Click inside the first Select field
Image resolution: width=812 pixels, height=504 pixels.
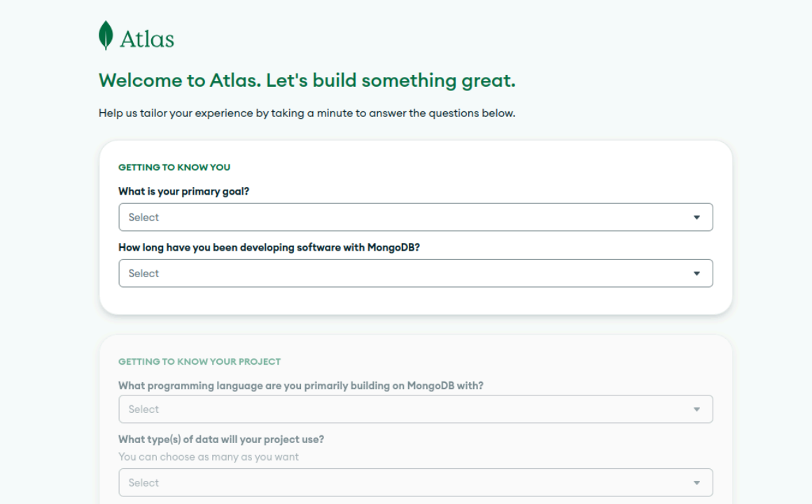tap(280, 217)
